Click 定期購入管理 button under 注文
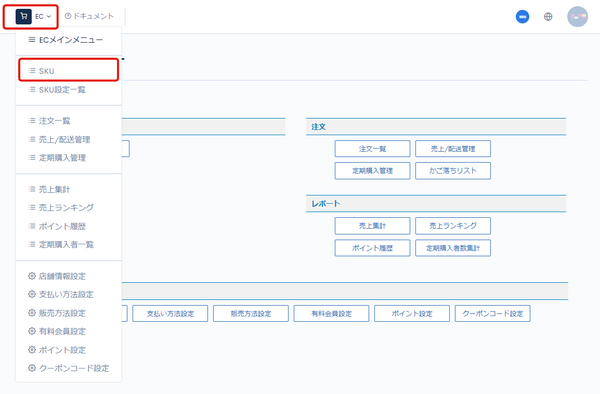This screenshot has width=600, height=394. tap(372, 171)
